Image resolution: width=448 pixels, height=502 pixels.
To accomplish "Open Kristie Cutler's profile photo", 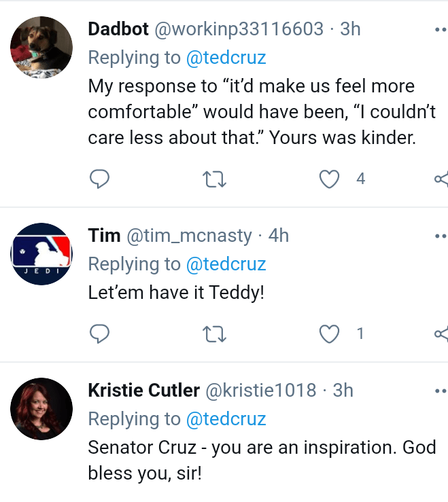I will pos(41,408).
